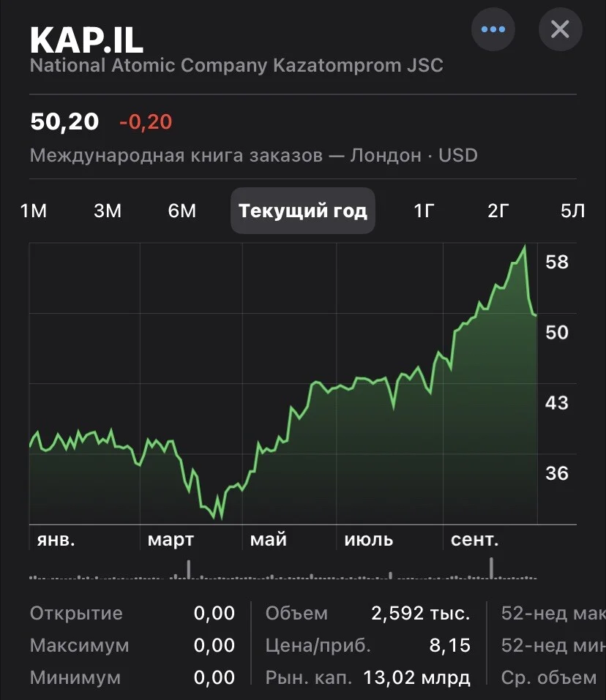Switch chart to 6М range
606x700 pixels.
[x=182, y=211]
